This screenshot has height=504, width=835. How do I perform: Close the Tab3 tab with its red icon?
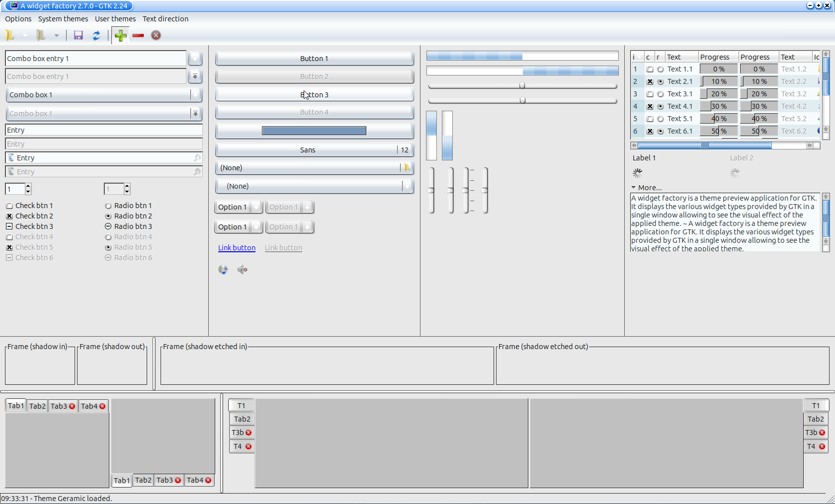click(x=71, y=406)
